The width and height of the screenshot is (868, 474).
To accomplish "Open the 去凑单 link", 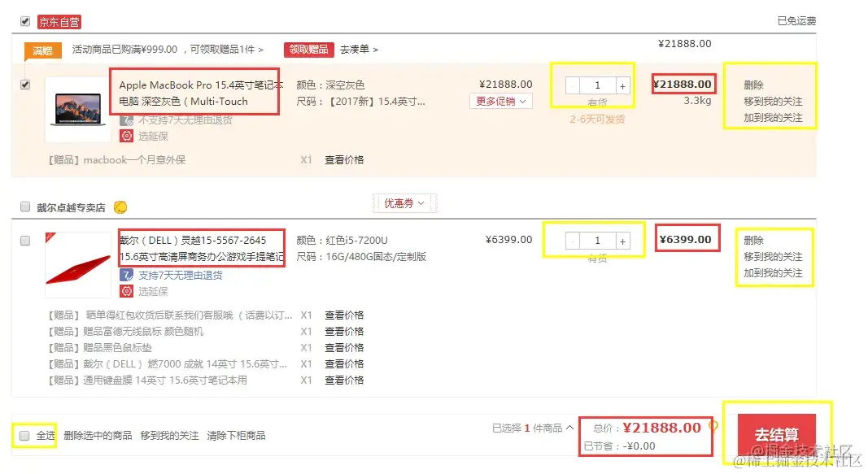I will coord(359,50).
